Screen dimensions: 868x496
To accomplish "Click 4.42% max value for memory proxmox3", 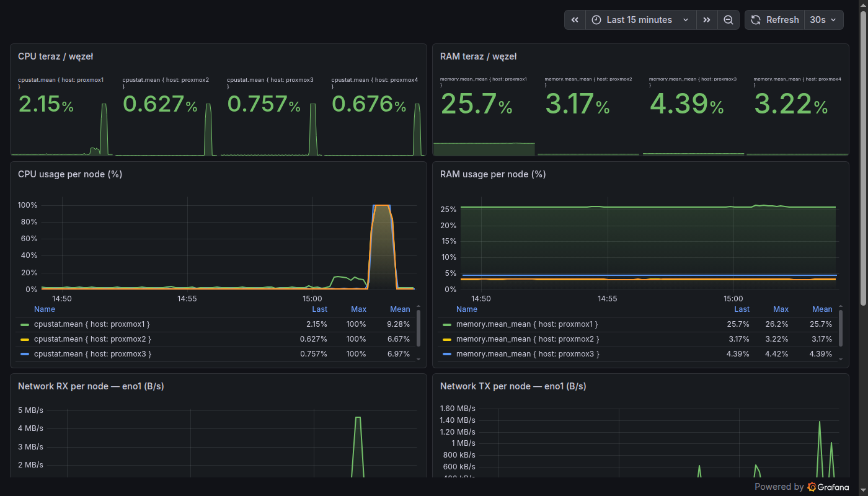I will pyautogui.click(x=777, y=354).
